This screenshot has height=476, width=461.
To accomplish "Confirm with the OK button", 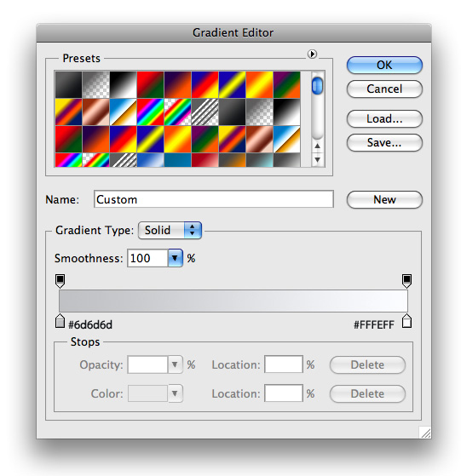I will 384,65.
